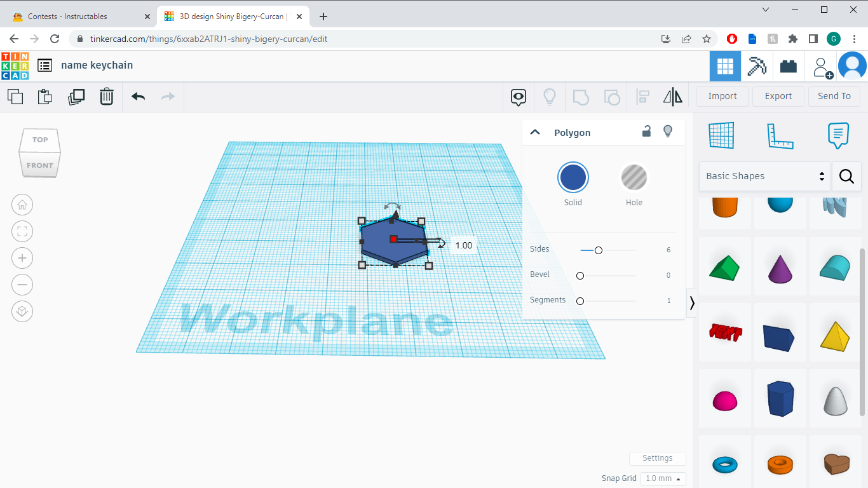Hide polygon using panel lightbulb
Viewport: 868px width, 488px height.
pyautogui.click(x=668, y=132)
